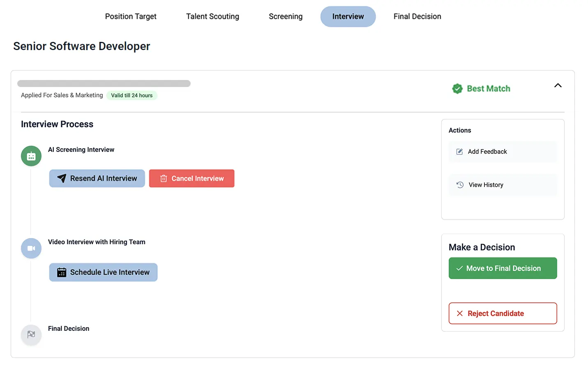Viewport: 588px width, 371px height.
Task: Click the Final Decision flag icon
Action: coord(31,334)
